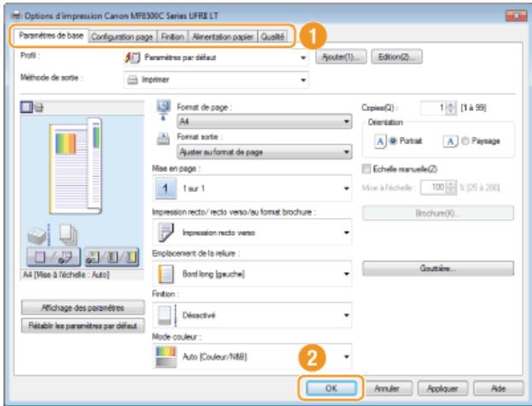The image size is (532, 406).
Task: Click the Paysage orientation A icon
Action: coord(450,141)
